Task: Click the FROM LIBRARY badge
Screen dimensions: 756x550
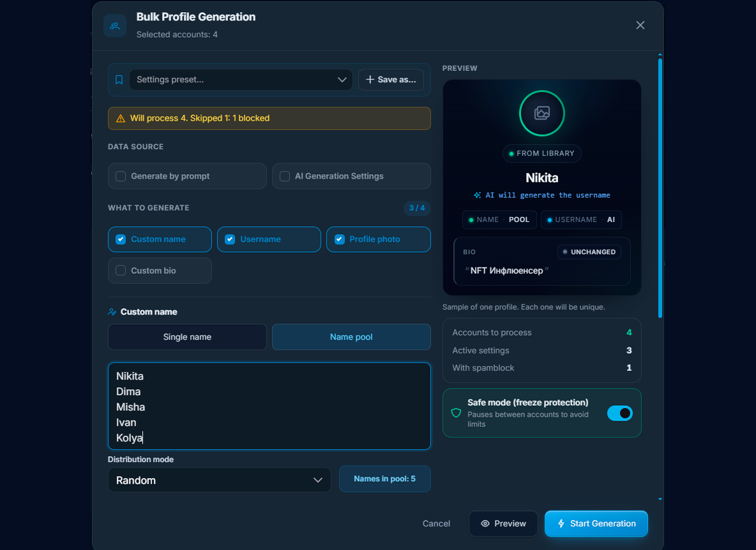Action: coord(542,154)
